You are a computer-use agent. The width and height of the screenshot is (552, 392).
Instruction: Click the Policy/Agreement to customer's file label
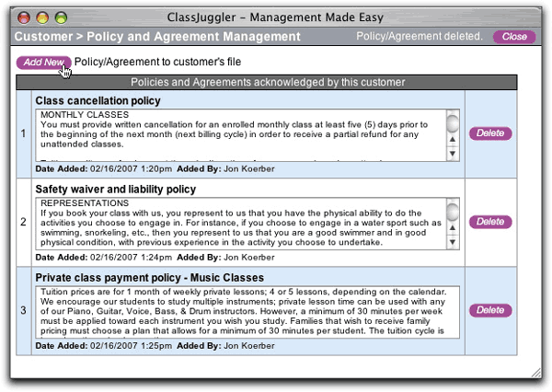157,62
